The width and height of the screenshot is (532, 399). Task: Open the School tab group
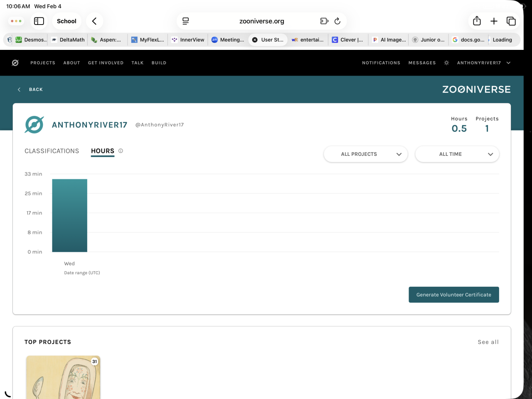coord(66,21)
